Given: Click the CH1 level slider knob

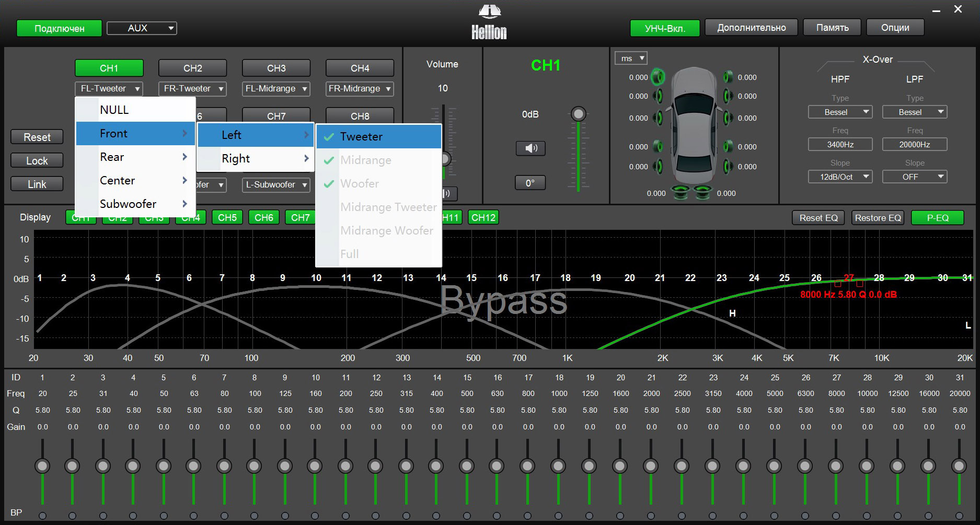Looking at the screenshot, I should [x=578, y=113].
